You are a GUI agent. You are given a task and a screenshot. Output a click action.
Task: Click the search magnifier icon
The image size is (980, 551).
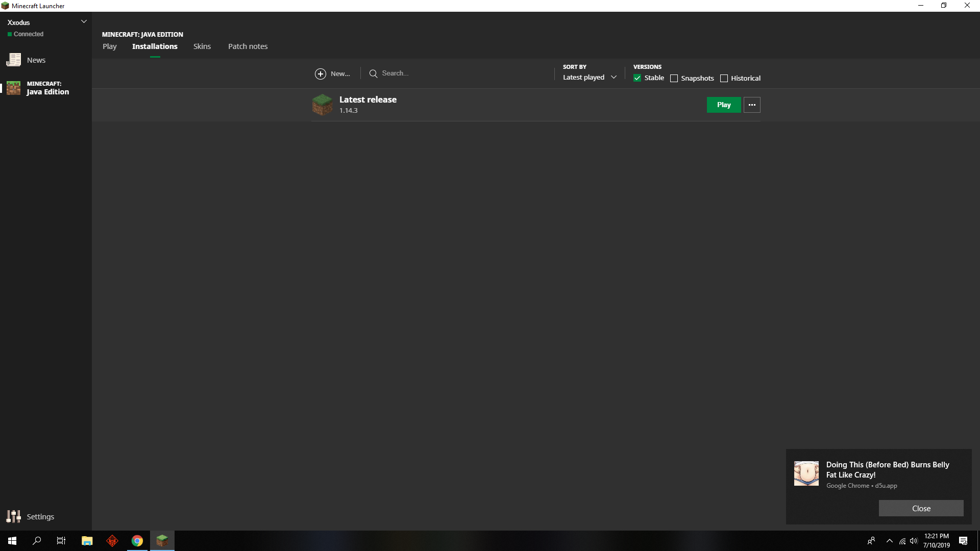(x=373, y=74)
